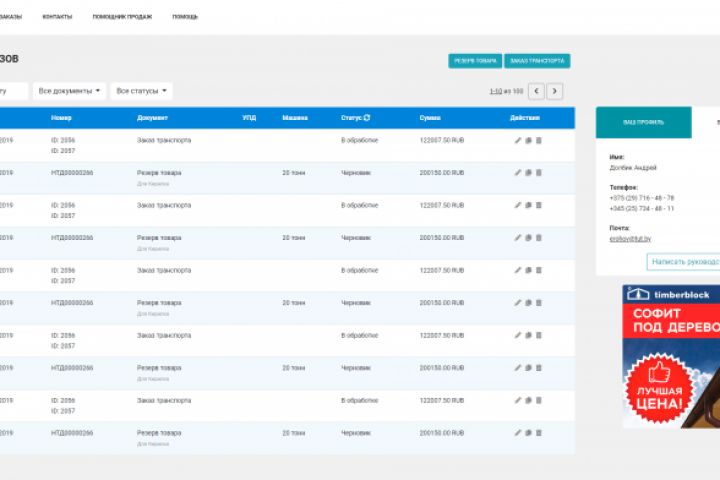Go to the previous page of orders

coord(536,91)
